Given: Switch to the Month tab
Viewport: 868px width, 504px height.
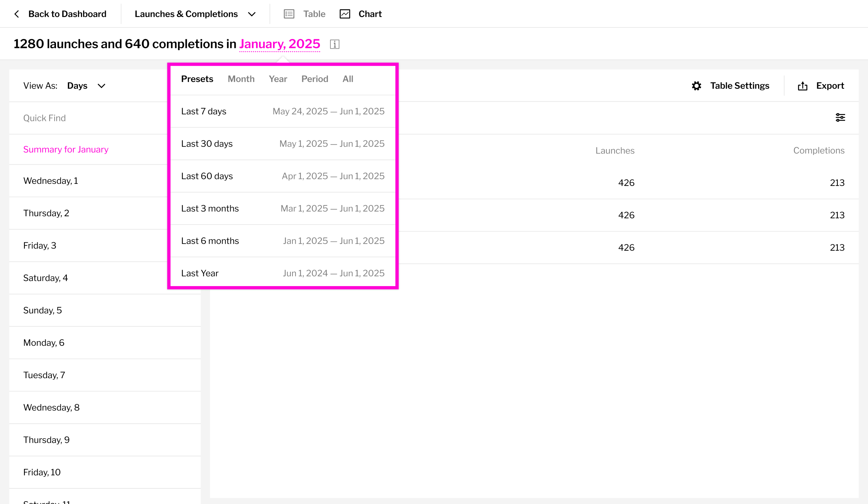Looking at the screenshot, I should pos(241,79).
